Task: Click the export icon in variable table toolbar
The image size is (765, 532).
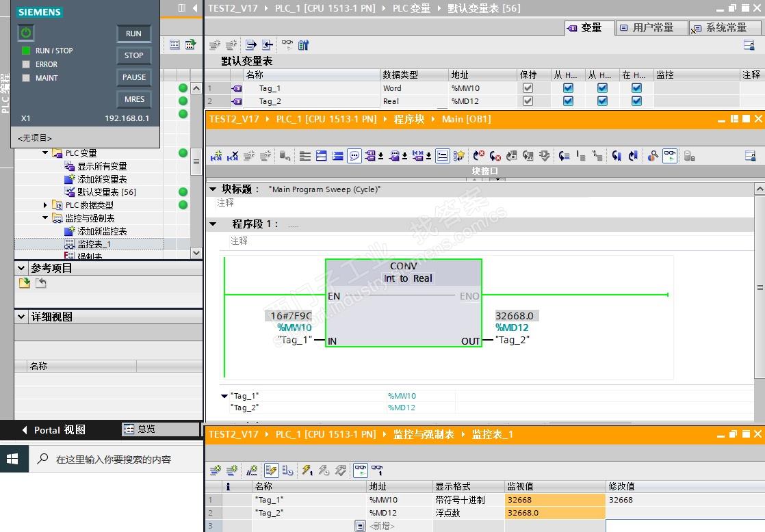Action: (250, 45)
